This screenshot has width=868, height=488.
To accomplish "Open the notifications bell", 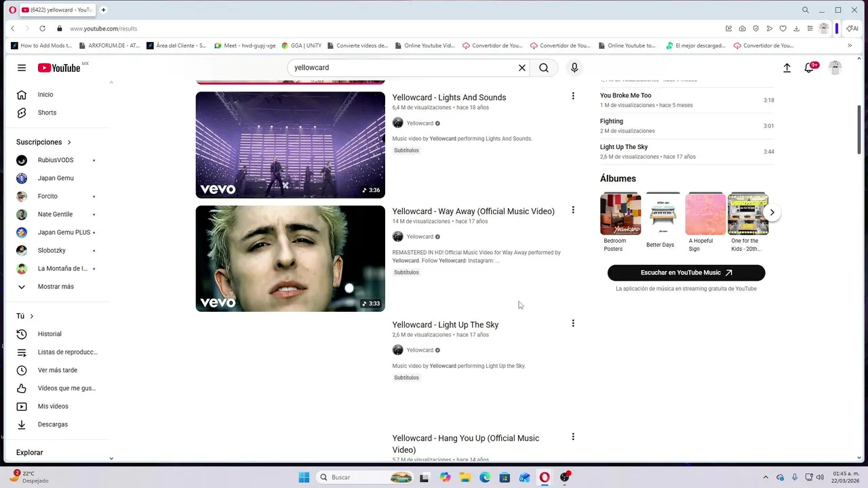I will (x=809, y=68).
